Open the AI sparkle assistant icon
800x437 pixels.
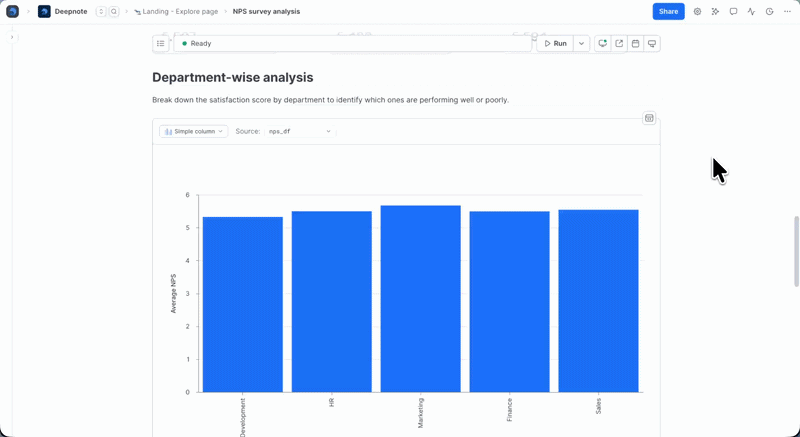pyautogui.click(x=715, y=11)
